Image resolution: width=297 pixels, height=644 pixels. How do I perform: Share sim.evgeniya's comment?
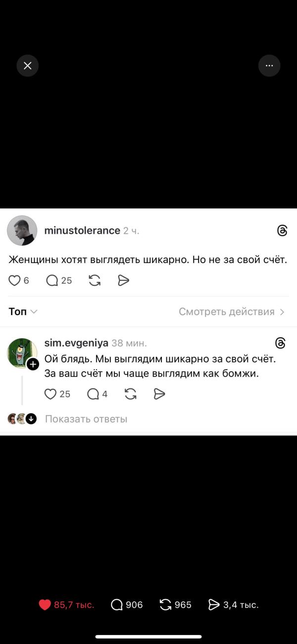[159, 394]
